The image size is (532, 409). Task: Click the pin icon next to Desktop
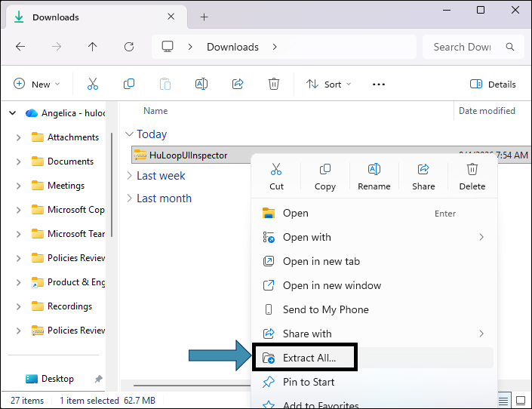(98, 379)
